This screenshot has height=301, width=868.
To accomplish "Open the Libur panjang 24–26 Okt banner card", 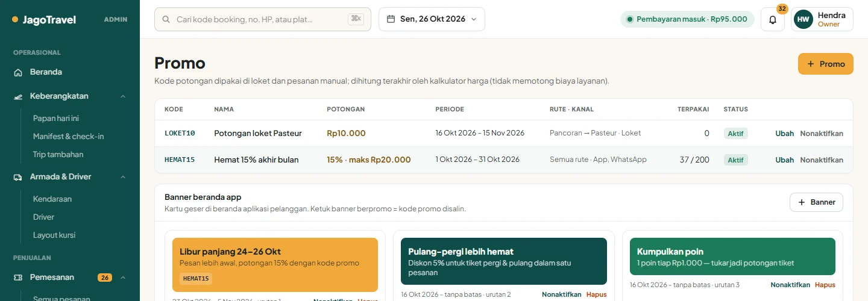I will point(275,265).
